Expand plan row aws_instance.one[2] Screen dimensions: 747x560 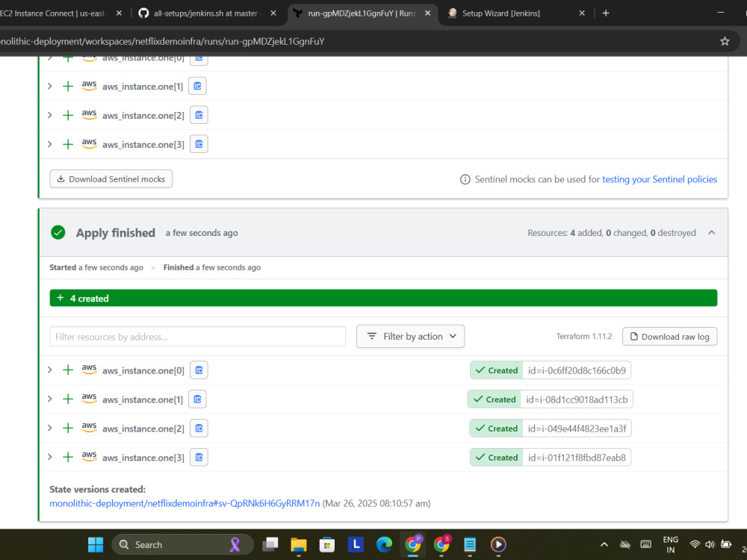[x=49, y=115]
